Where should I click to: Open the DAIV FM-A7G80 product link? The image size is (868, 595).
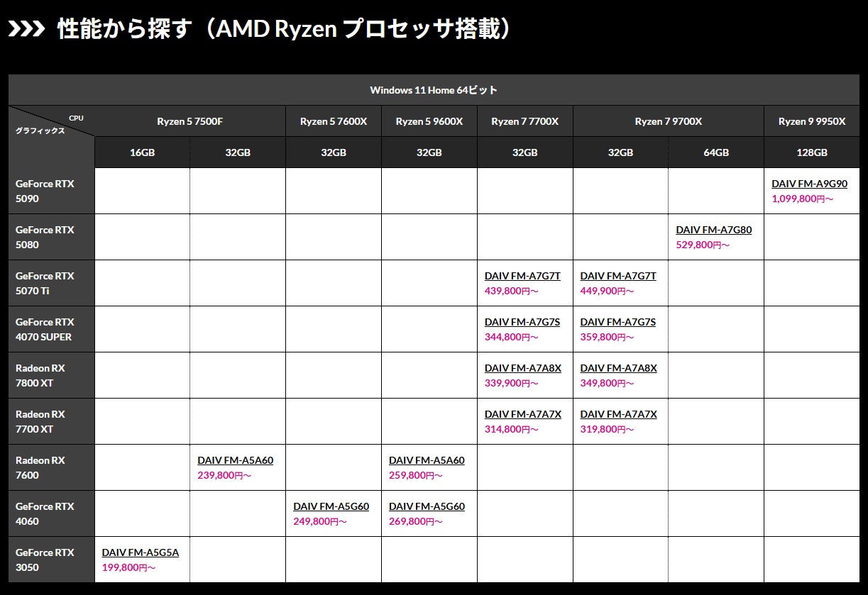[713, 230]
